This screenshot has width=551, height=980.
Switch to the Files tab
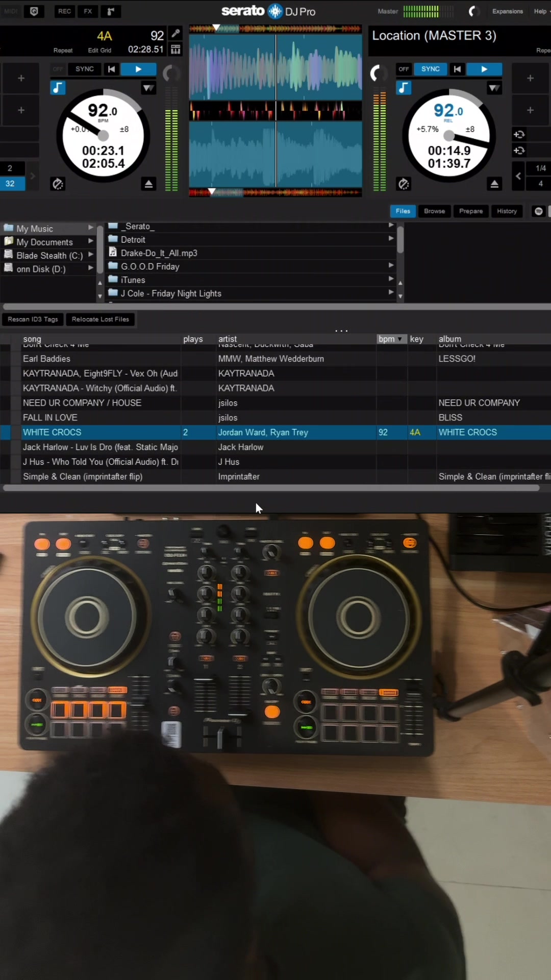(403, 211)
